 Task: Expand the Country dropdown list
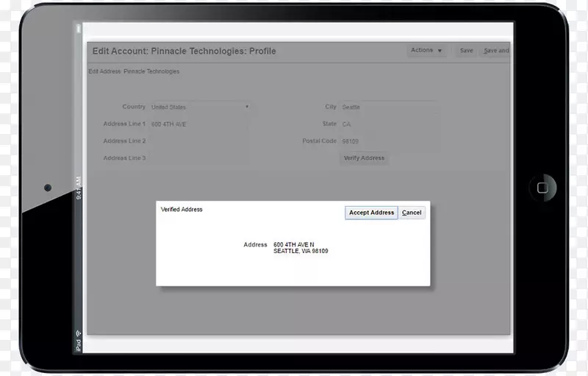(x=200, y=107)
